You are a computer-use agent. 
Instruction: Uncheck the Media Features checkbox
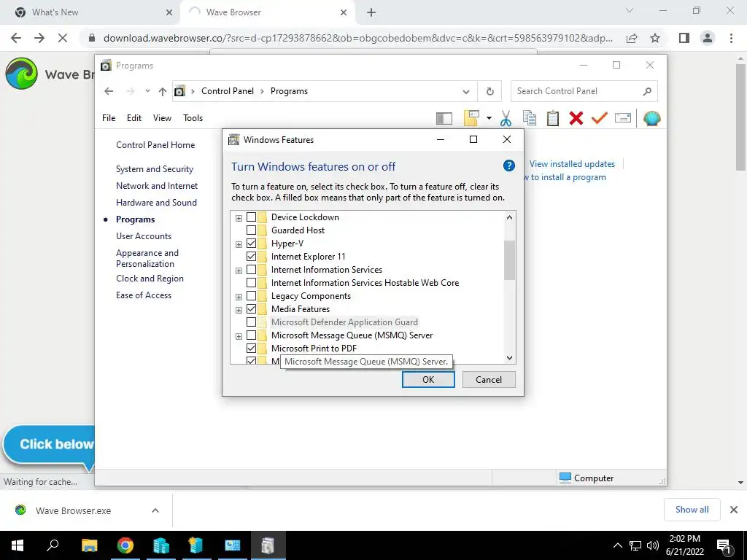[251, 309]
